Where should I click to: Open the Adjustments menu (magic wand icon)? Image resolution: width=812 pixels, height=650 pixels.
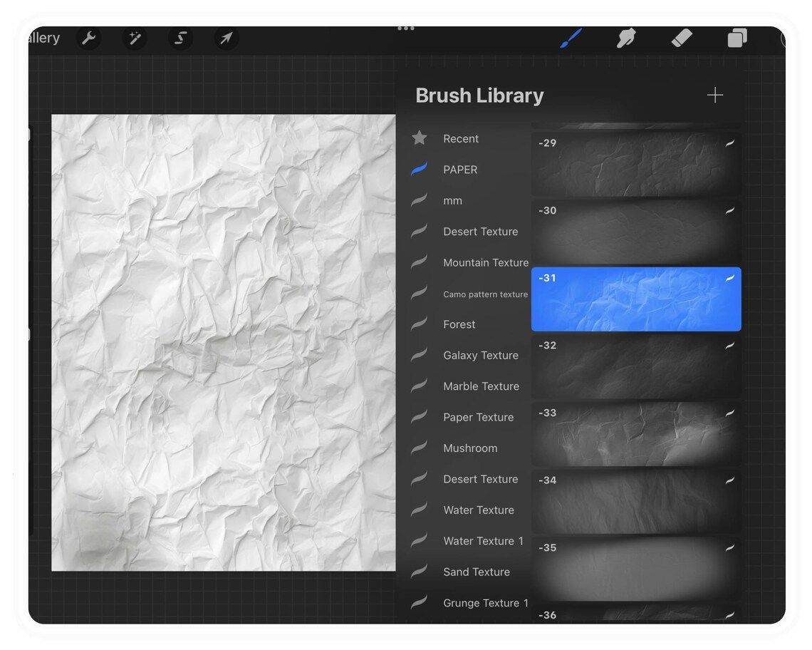click(x=134, y=38)
